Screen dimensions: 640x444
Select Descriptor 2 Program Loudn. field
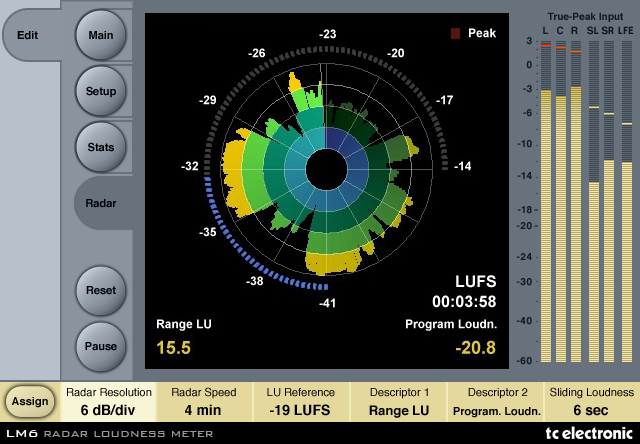point(496,402)
